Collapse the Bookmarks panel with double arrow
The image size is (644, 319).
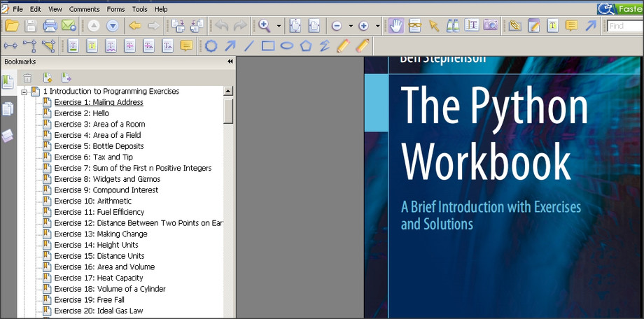pos(230,62)
